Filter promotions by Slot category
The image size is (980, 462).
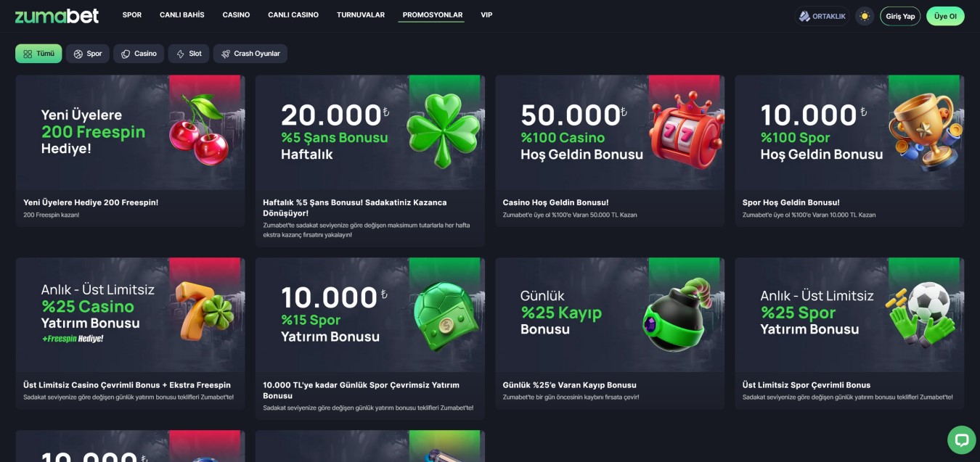pyautogui.click(x=189, y=54)
